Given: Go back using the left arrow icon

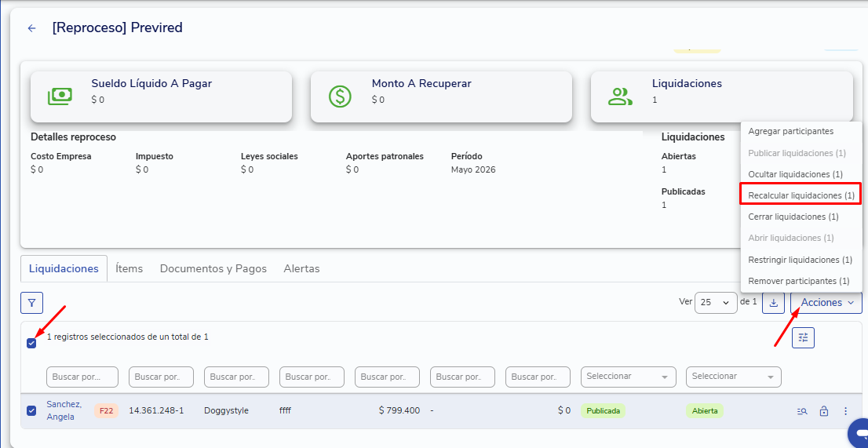Looking at the screenshot, I should click(32, 28).
